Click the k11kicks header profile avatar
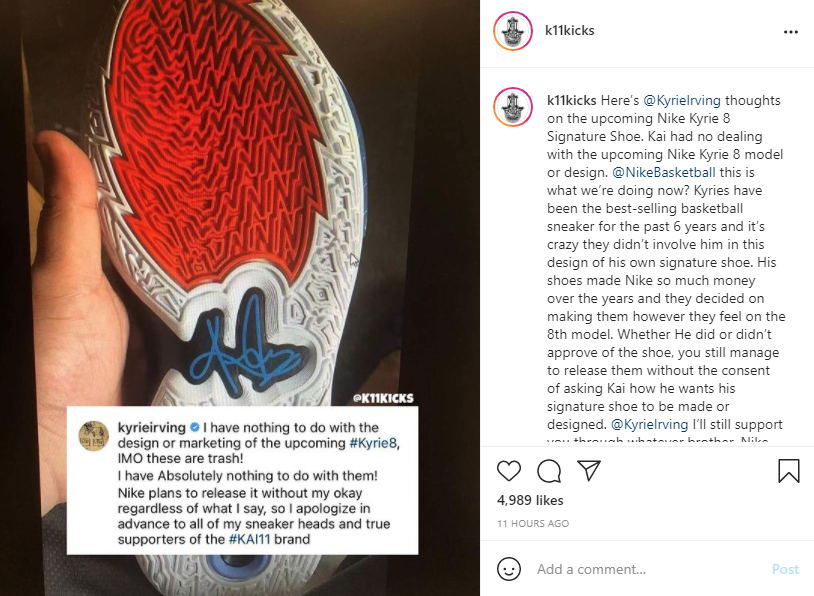Image resolution: width=814 pixels, height=596 pixels. [x=512, y=31]
